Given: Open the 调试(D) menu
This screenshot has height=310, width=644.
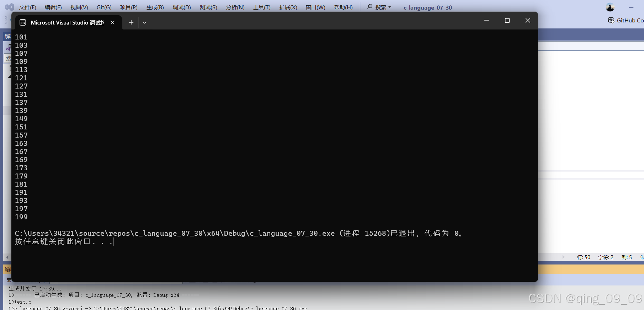Looking at the screenshot, I should point(182,7).
